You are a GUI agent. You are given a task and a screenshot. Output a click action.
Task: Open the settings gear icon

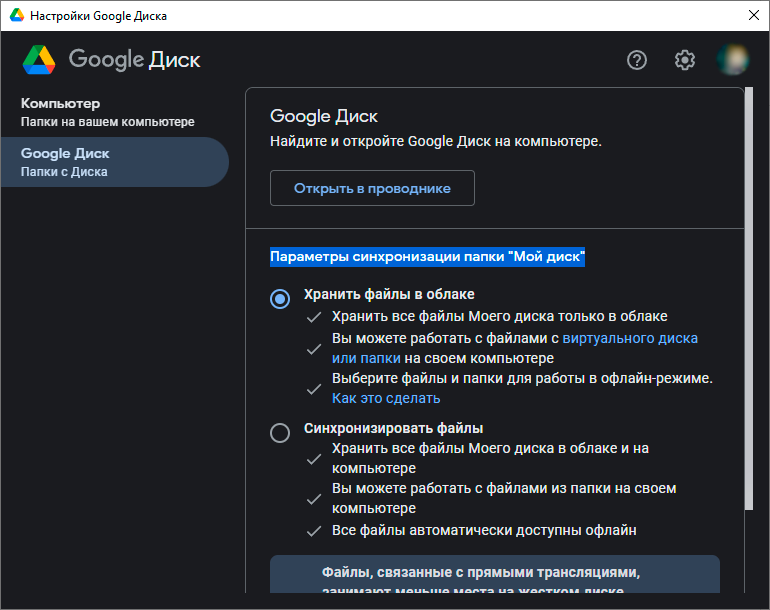pos(685,60)
